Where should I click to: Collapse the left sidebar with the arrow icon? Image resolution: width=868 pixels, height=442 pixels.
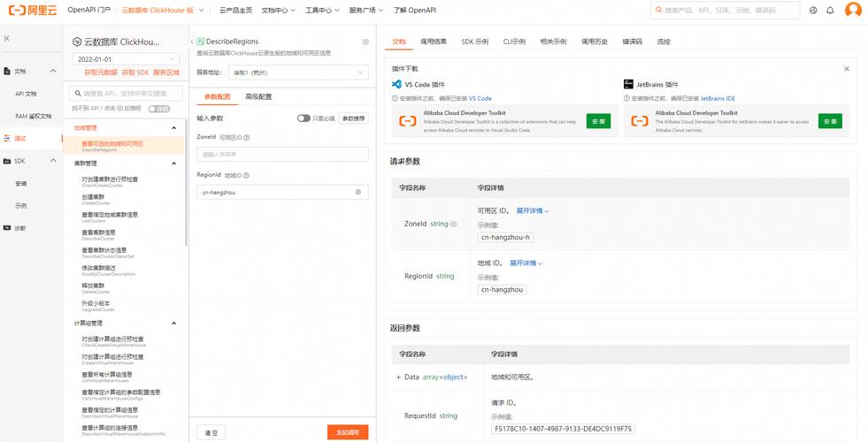coord(7,38)
